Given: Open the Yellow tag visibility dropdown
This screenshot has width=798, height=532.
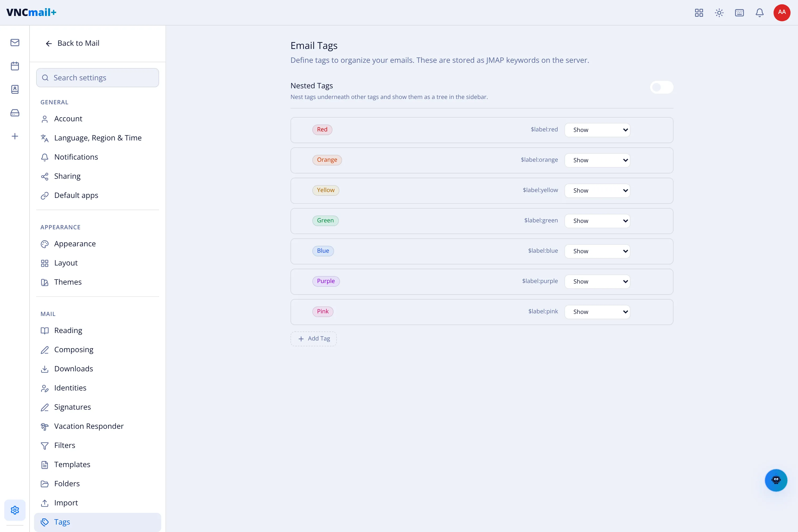Looking at the screenshot, I should click(597, 191).
